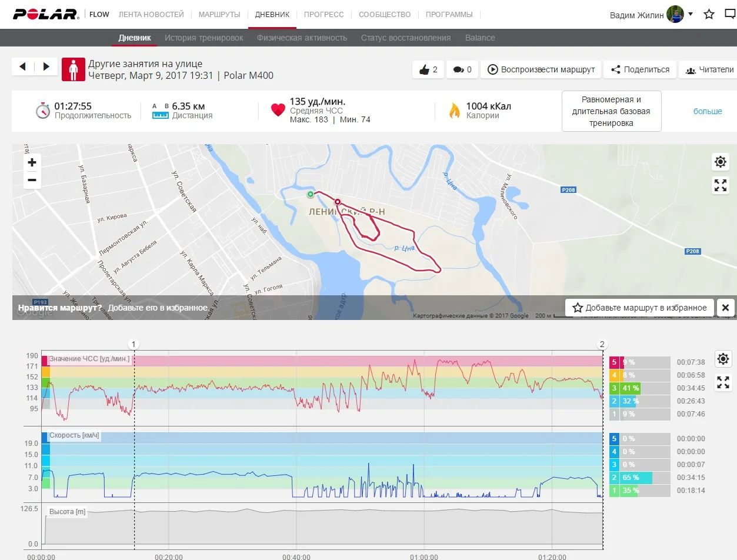Screen dimensions: 737x560
Task: Expand details with 'больше' link
Action: [x=707, y=111]
